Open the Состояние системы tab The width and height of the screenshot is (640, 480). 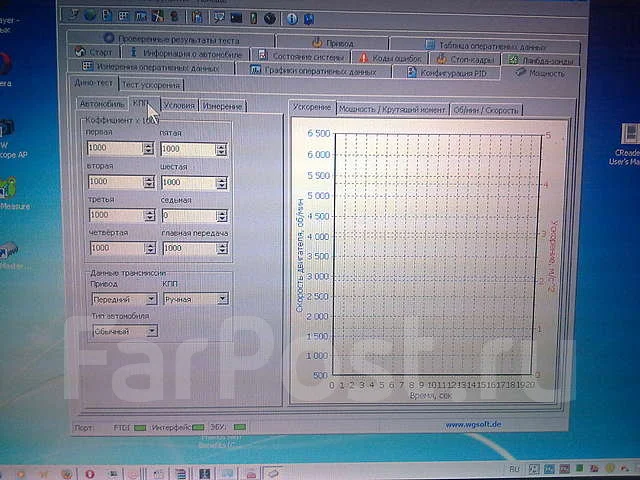301,56
